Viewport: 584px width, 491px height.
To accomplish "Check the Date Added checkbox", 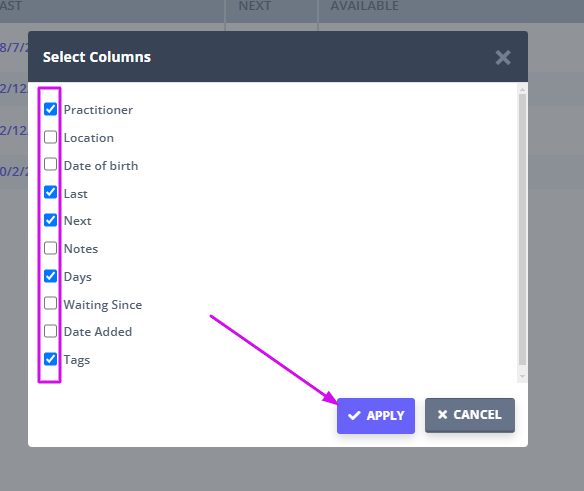I will [x=50, y=331].
